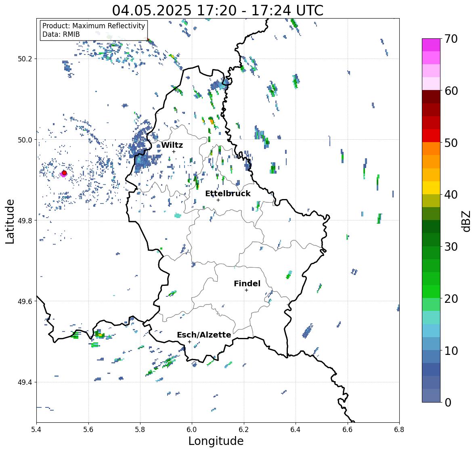Click the longitude tick label 6.0
The width and height of the screenshot is (476, 451).
pos(192,429)
